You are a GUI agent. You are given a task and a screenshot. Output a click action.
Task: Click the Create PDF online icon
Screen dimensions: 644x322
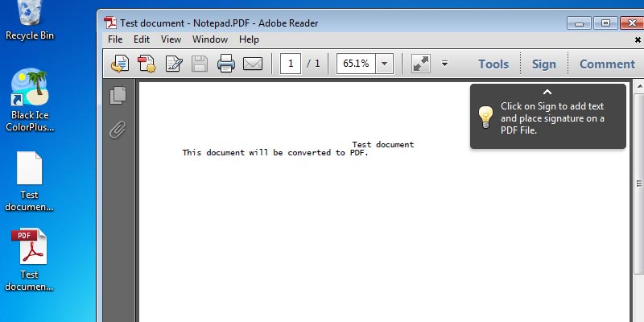(x=147, y=64)
